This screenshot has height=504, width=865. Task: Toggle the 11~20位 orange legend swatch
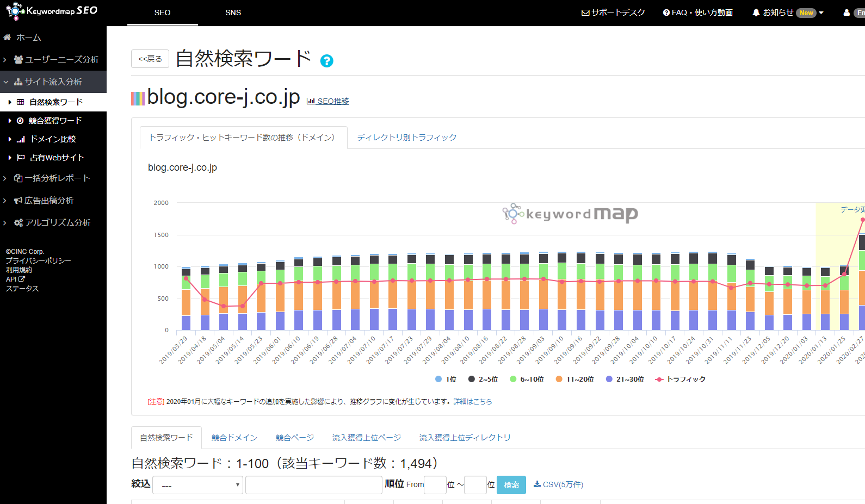[x=559, y=379]
